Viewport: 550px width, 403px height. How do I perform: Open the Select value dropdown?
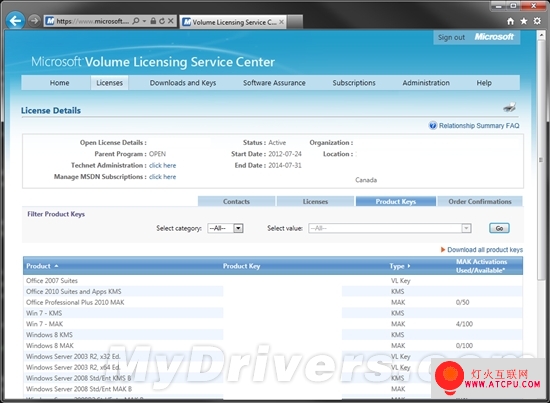[466, 228]
